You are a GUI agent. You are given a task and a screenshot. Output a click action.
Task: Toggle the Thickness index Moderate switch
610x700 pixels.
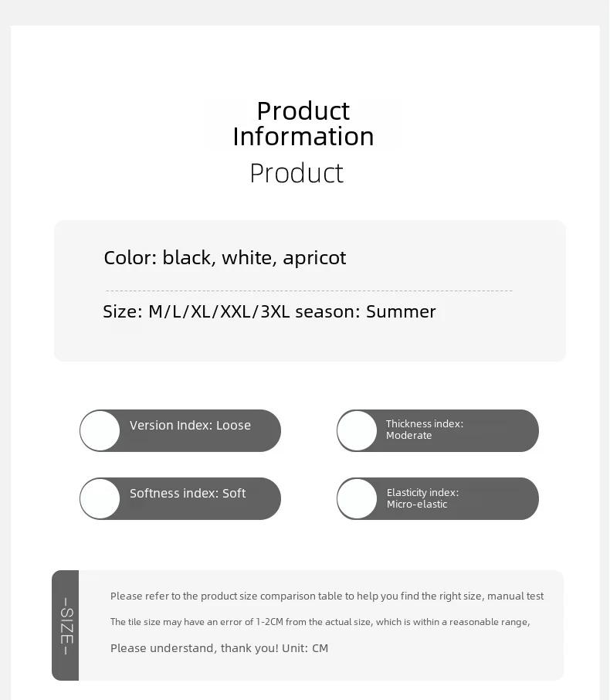(438, 430)
